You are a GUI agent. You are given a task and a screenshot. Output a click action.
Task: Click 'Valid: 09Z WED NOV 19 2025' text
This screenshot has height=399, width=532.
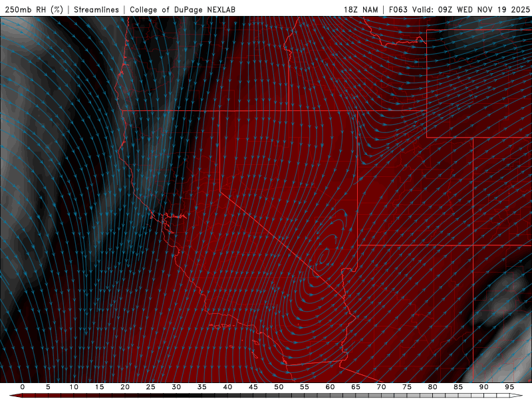click(x=471, y=9)
